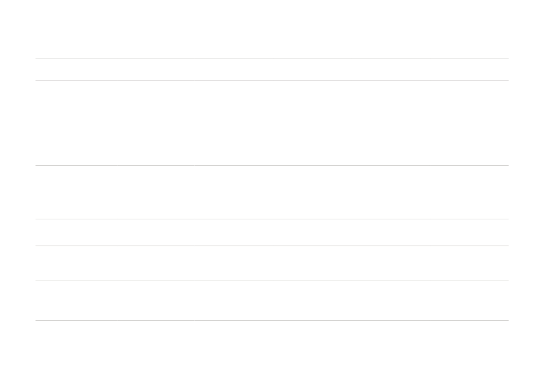554x392 pixels.
Task: Click the seventh horizontal divider line
Action: pyautogui.click(x=272, y=281)
